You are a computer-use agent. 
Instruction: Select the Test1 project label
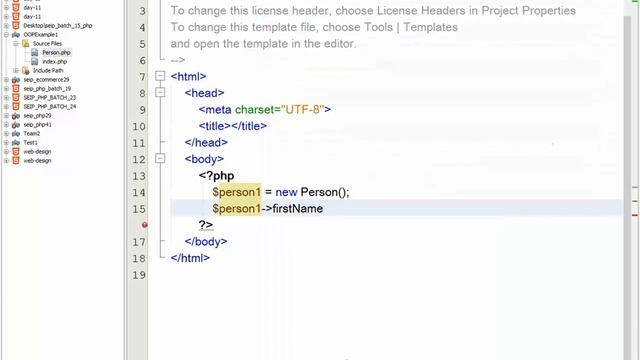click(30, 142)
